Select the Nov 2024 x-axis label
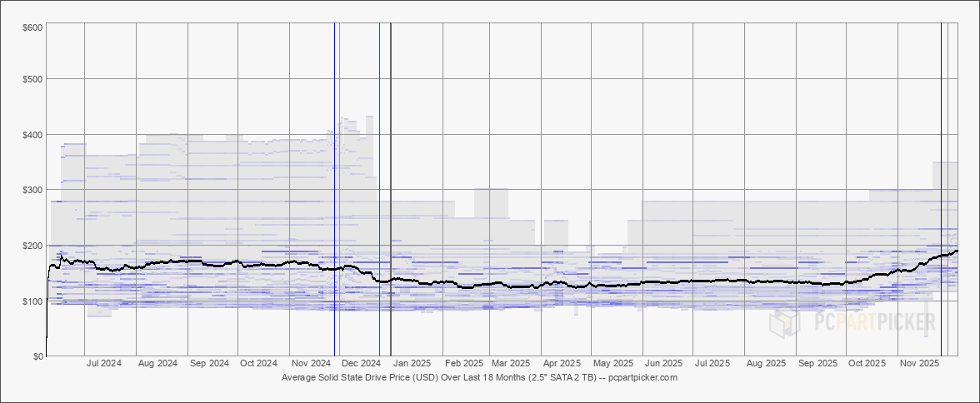980x403 pixels. click(x=311, y=364)
